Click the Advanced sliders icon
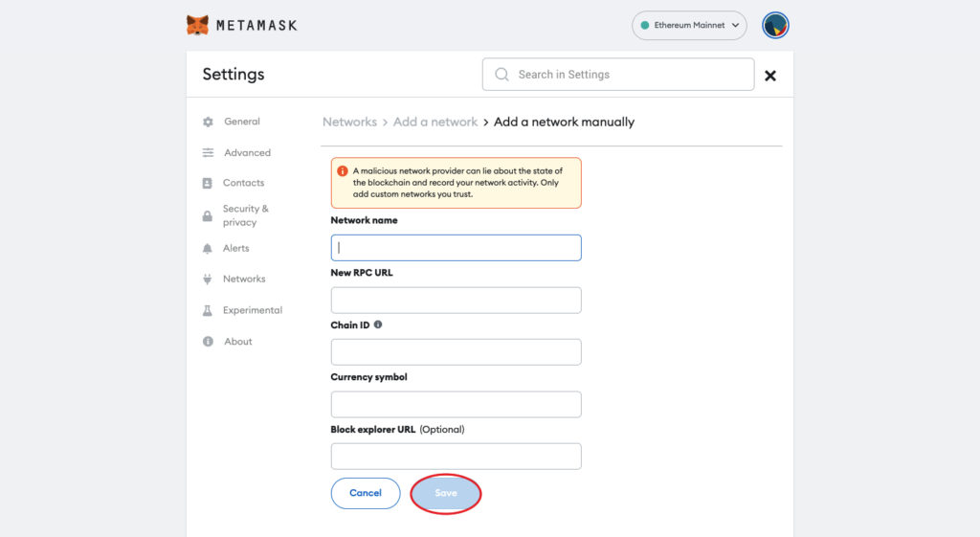The width and height of the screenshot is (980, 537). coord(208,152)
